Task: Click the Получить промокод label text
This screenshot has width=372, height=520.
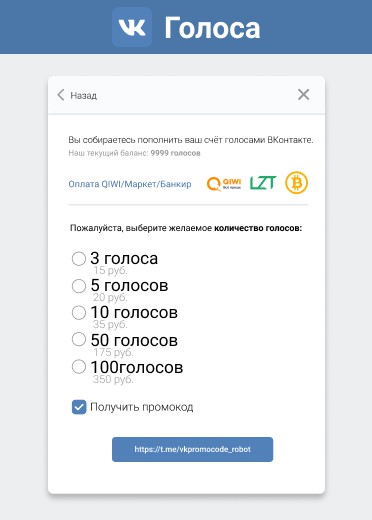Action: click(x=142, y=407)
